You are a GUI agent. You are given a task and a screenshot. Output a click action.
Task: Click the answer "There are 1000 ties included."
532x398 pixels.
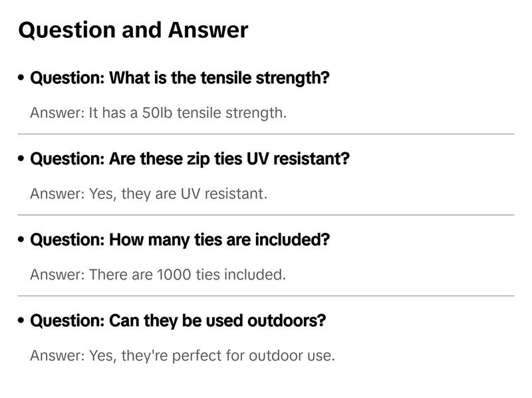coord(158,274)
